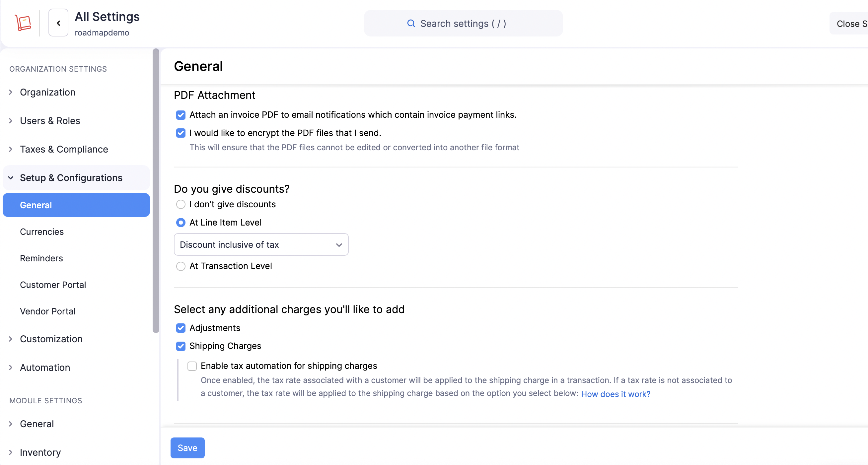This screenshot has height=465, width=868.
Task: Collapse the Setup & Configurations chevron
Action: point(11,178)
